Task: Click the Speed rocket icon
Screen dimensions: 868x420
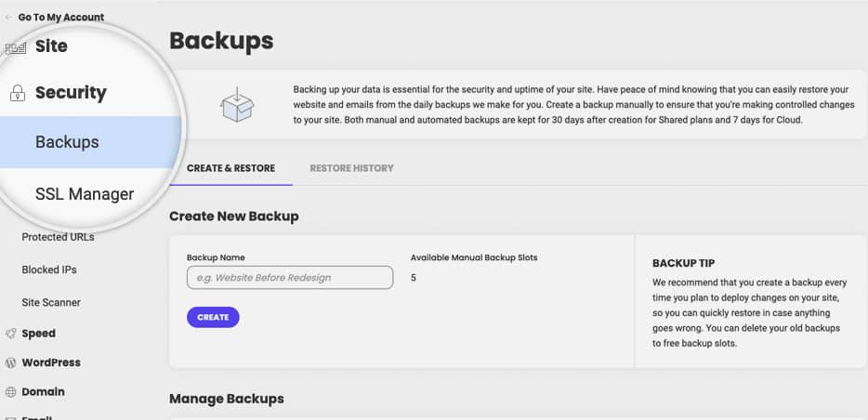Action: (10, 334)
